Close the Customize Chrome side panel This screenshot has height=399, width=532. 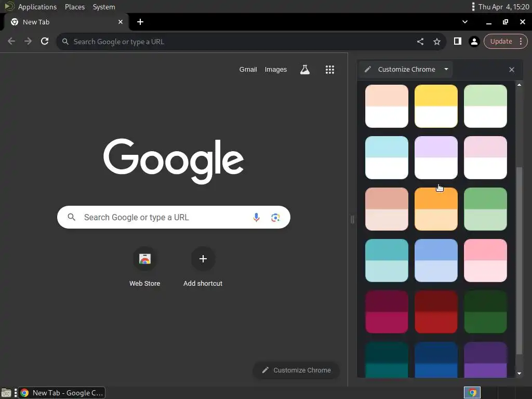[x=512, y=70]
